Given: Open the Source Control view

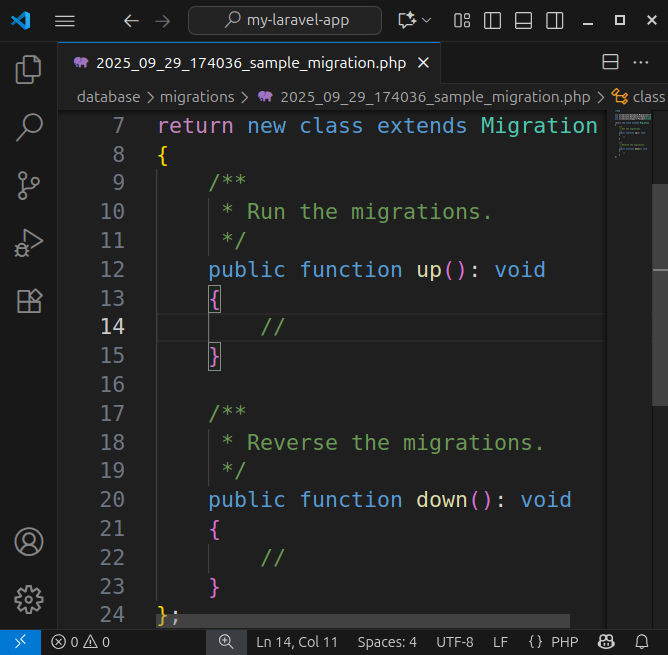Looking at the screenshot, I should click(x=29, y=185).
